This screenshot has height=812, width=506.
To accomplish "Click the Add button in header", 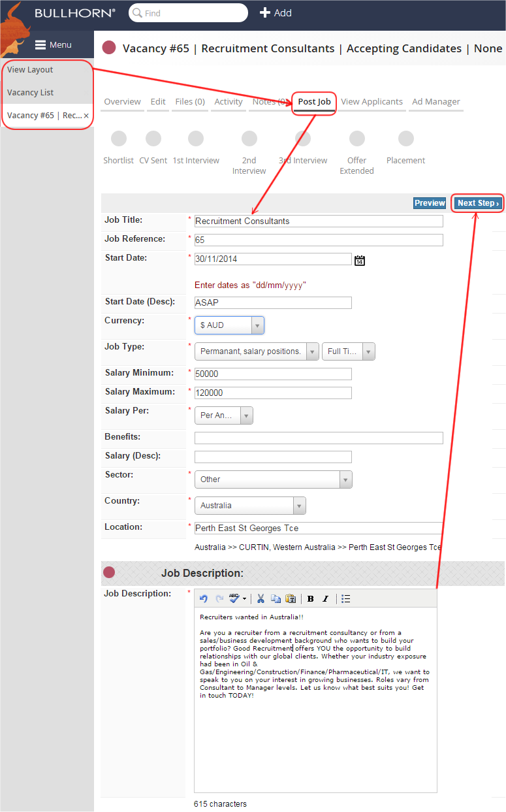I will [x=276, y=13].
